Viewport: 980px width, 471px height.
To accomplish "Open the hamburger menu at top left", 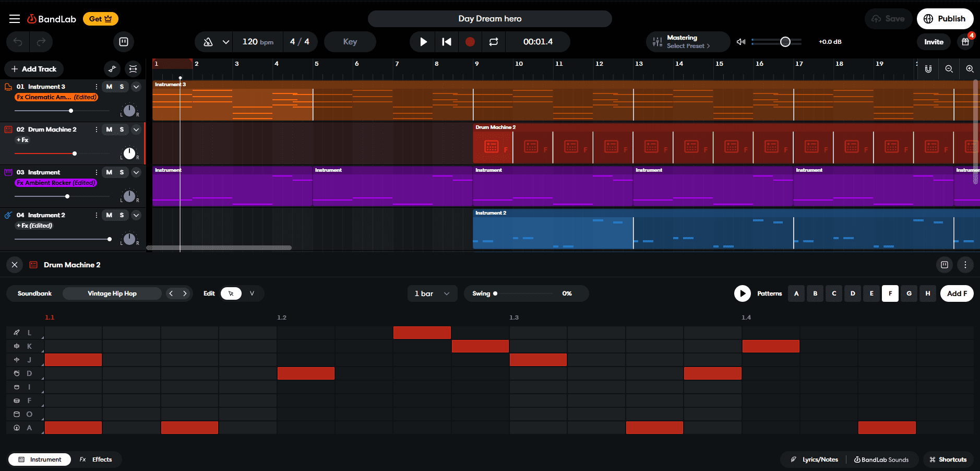I will pyautogui.click(x=15, y=18).
